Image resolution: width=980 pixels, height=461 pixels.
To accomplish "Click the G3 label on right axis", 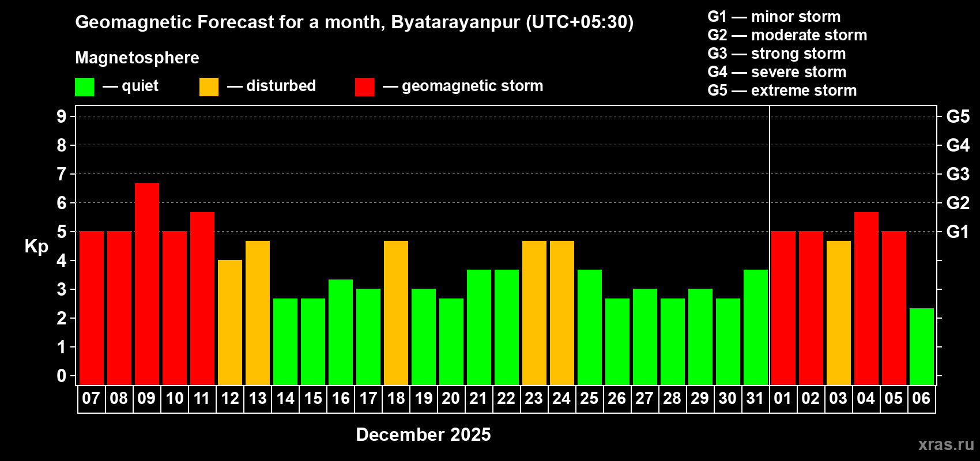I will [x=958, y=174].
